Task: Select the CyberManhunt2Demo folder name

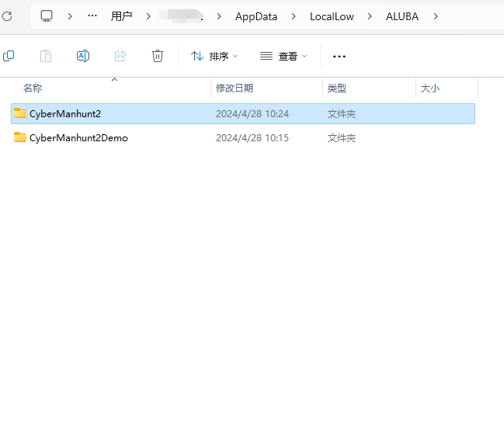Action: (x=78, y=138)
